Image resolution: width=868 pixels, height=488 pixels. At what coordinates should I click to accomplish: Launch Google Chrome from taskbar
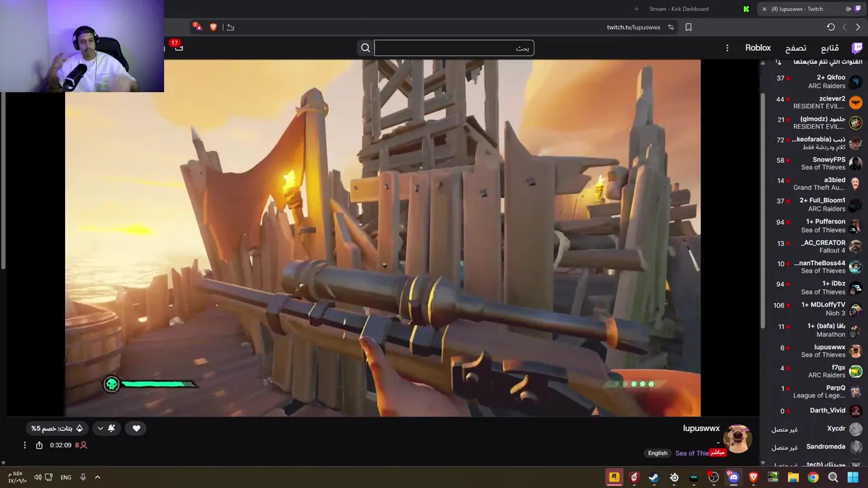tap(812, 477)
